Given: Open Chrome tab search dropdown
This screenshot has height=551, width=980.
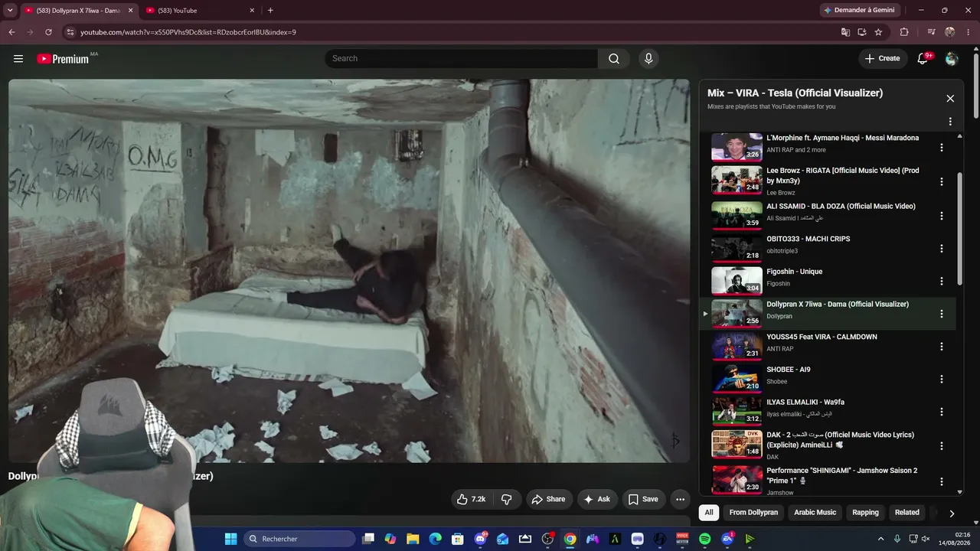Looking at the screenshot, I should pos(10,10).
